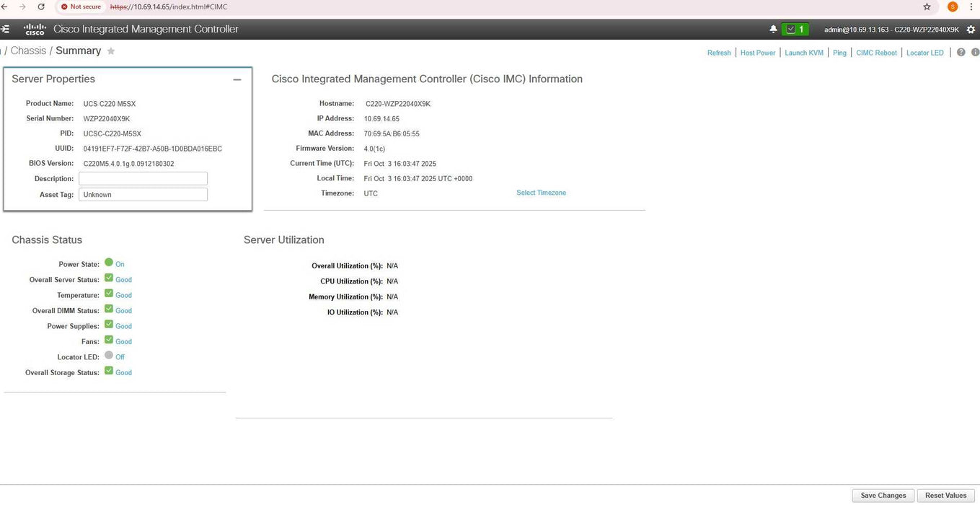Click the Launch KVM link
This screenshot has width=980, height=505.
tap(803, 53)
